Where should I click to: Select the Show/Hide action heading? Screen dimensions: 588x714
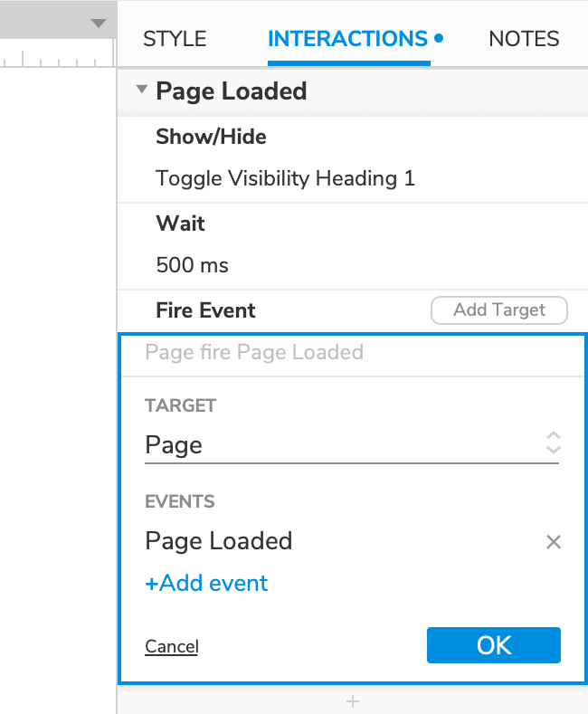pos(211,137)
